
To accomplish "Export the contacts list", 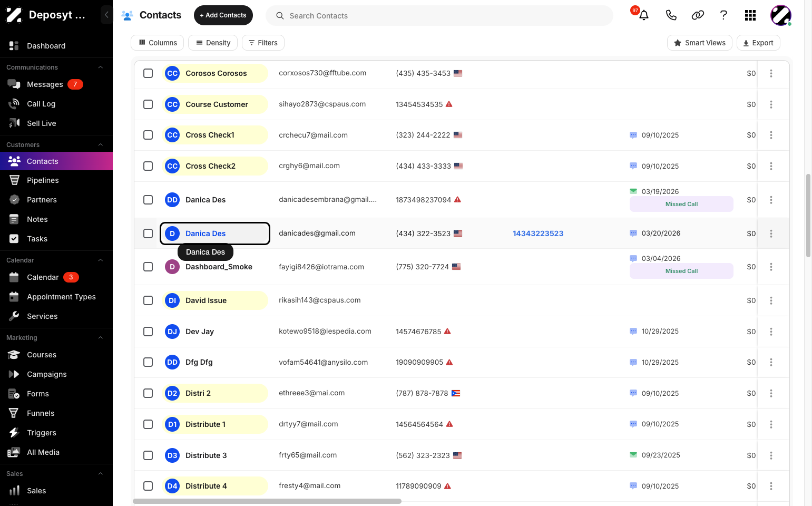I will [758, 43].
